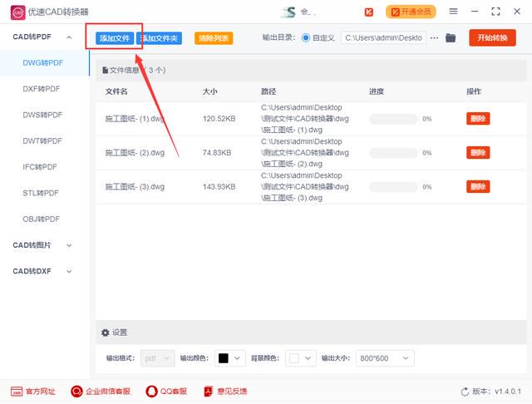
Task: Click the 优速CAD转换器 app logo icon
Action: click(17, 12)
